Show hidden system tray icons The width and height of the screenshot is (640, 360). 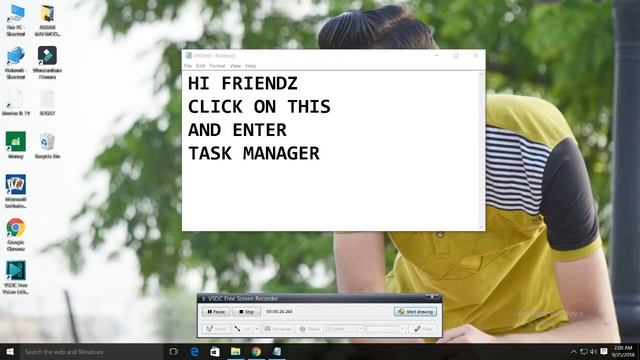(x=573, y=351)
